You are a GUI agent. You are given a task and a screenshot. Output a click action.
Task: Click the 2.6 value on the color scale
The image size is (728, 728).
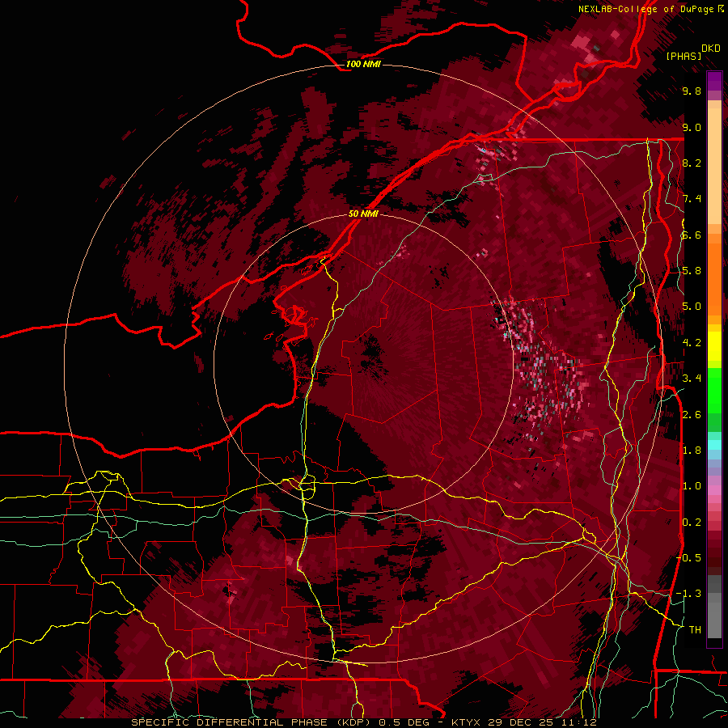coord(692,415)
